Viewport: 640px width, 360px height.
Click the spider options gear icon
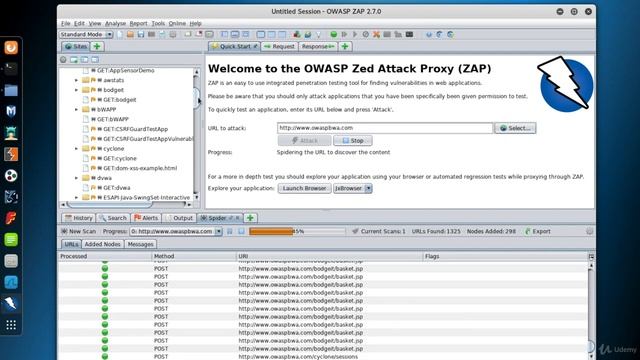[x=589, y=231]
